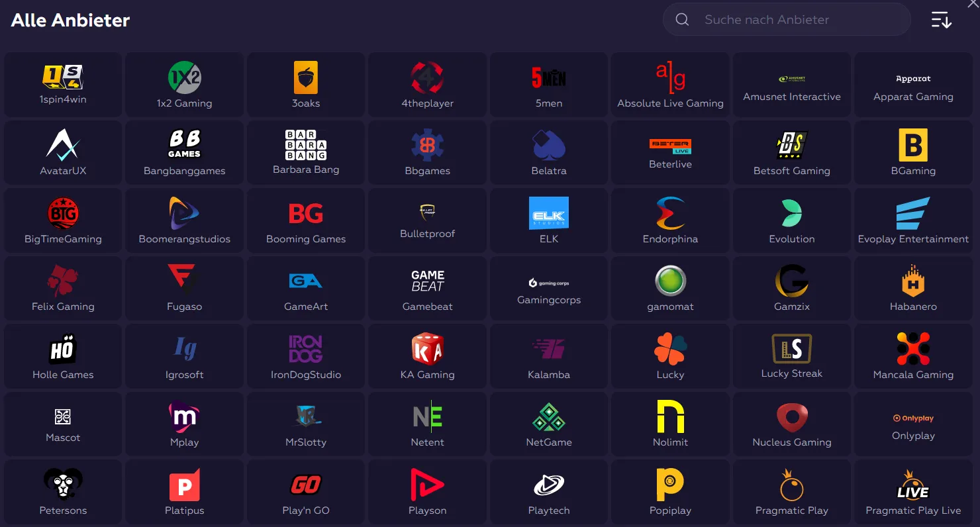Select the Nolimit yellow logo
Image resolution: width=980 pixels, height=527 pixels.
670,416
